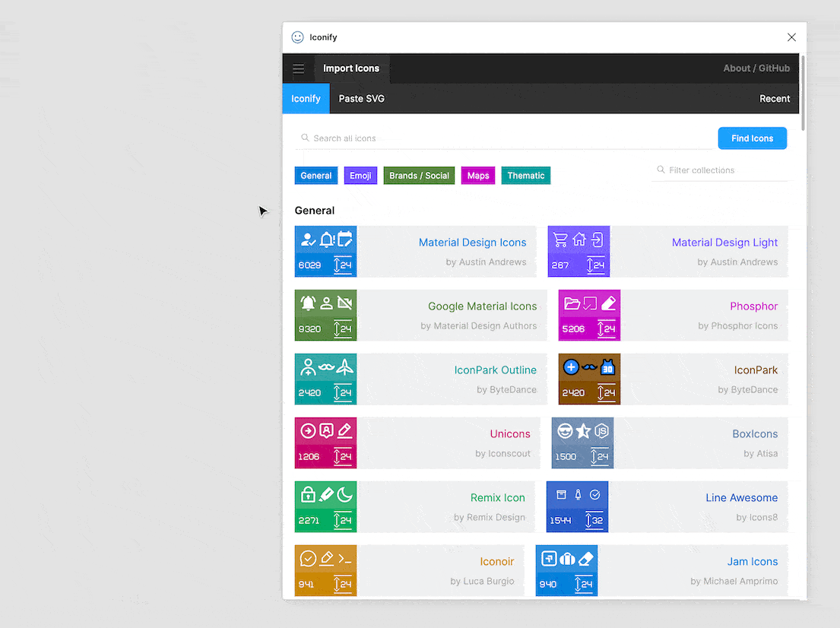Click the Find Icons button
The height and width of the screenshot is (628, 840).
[752, 138]
